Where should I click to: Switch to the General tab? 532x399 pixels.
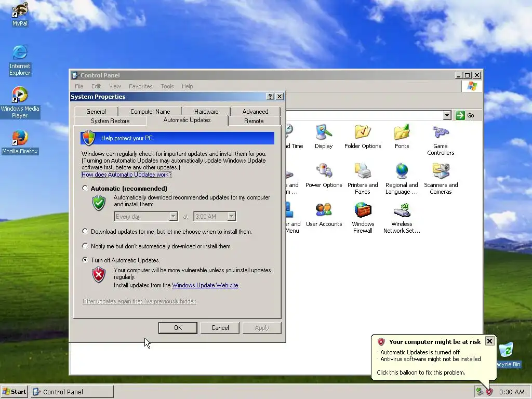point(96,112)
